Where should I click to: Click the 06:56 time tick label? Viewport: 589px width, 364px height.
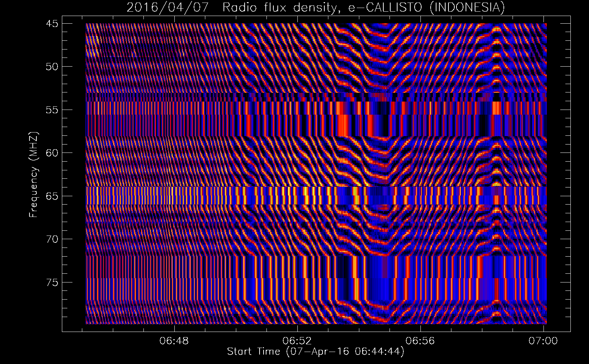tap(420, 341)
